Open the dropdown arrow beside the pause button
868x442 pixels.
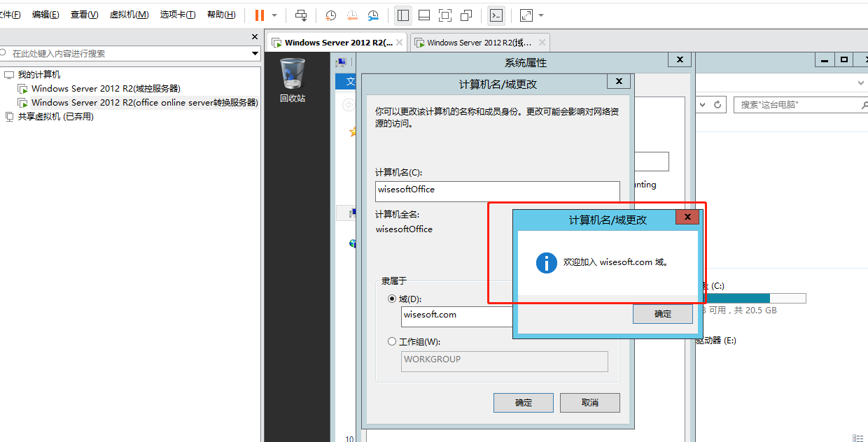tap(274, 15)
